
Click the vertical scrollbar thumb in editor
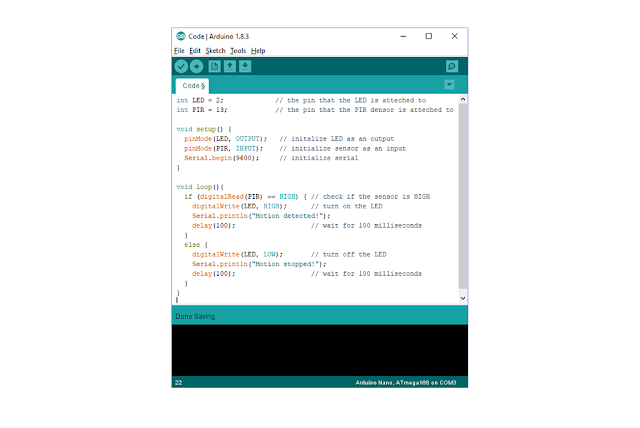coord(463,196)
